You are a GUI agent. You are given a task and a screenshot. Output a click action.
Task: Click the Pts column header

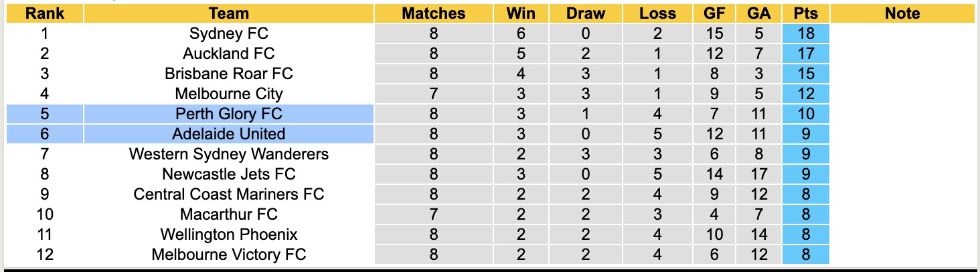(x=805, y=13)
